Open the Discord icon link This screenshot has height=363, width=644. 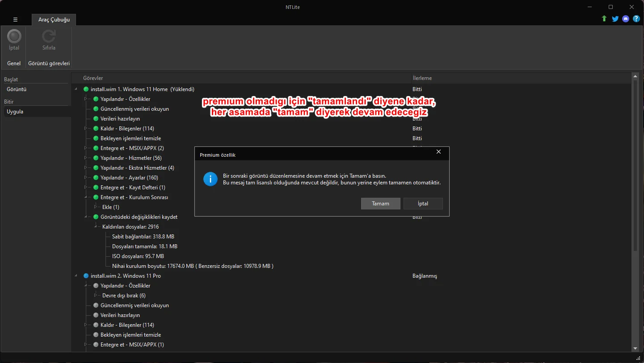[626, 19]
